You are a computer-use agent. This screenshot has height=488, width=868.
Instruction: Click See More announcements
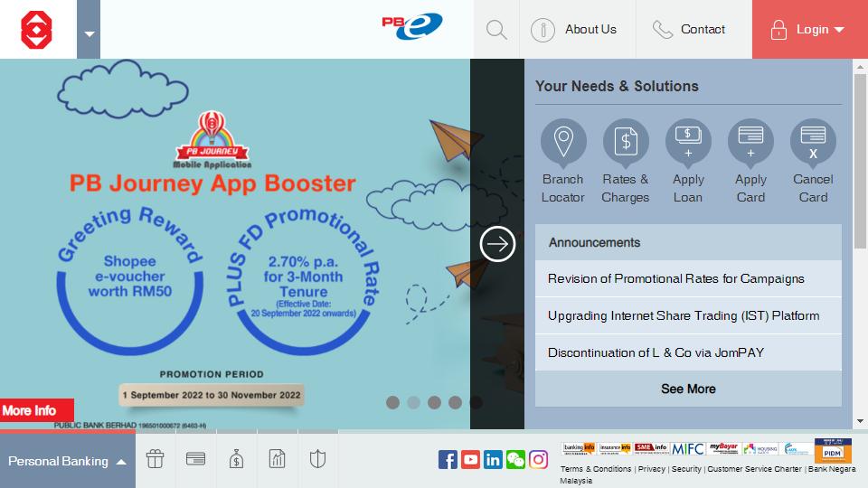coord(688,389)
